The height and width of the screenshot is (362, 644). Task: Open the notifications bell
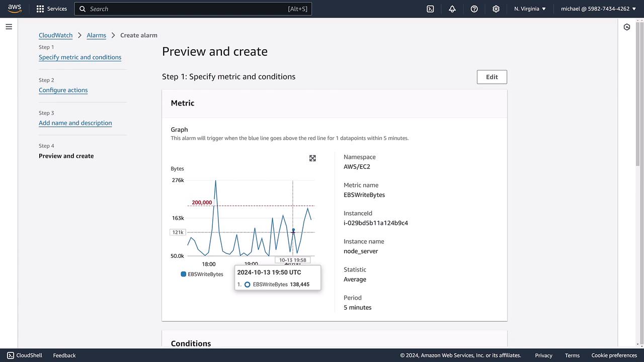[452, 9]
